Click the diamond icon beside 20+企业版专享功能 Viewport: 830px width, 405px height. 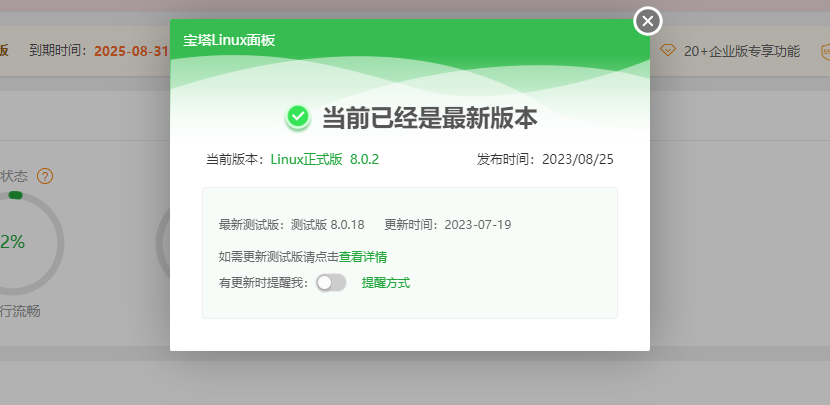click(668, 51)
